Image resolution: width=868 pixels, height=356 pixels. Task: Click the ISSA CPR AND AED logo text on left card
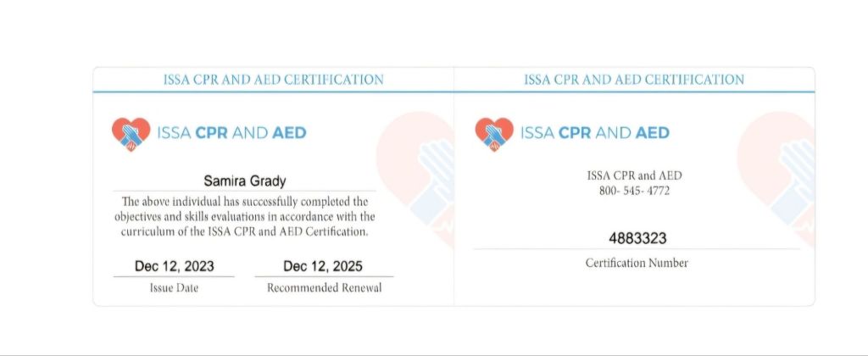[x=231, y=133]
